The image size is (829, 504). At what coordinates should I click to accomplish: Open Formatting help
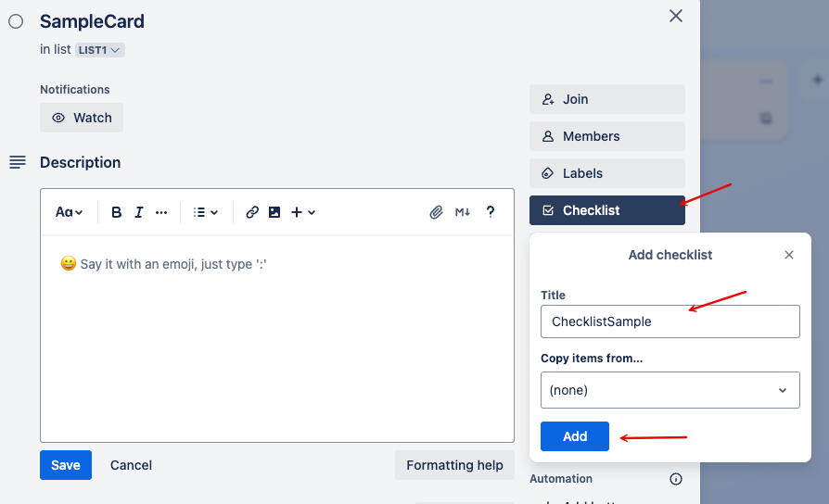(x=454, y=465)
